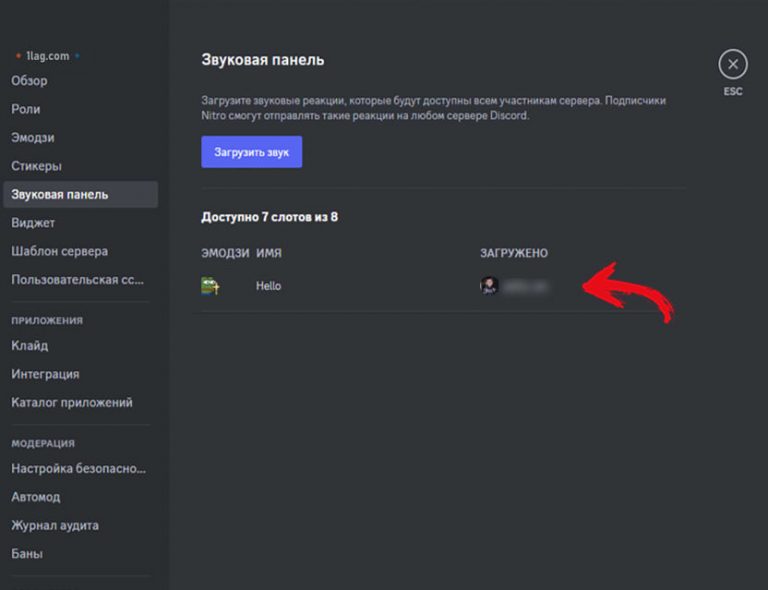Open the Автомод section
The height and width of the screenshot is (590, 768).
pyautogui.click(x=36, y=497)
